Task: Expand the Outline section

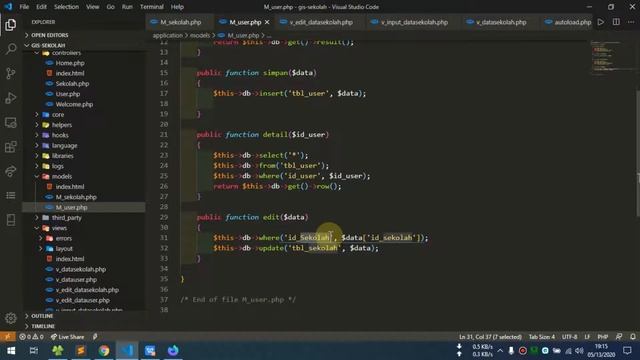Action: 84,316
